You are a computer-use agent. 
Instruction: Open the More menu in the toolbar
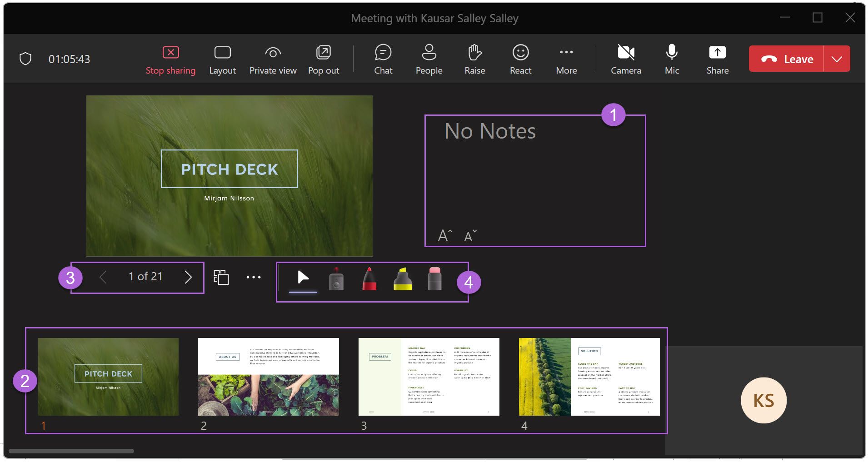tap(566, 58)
